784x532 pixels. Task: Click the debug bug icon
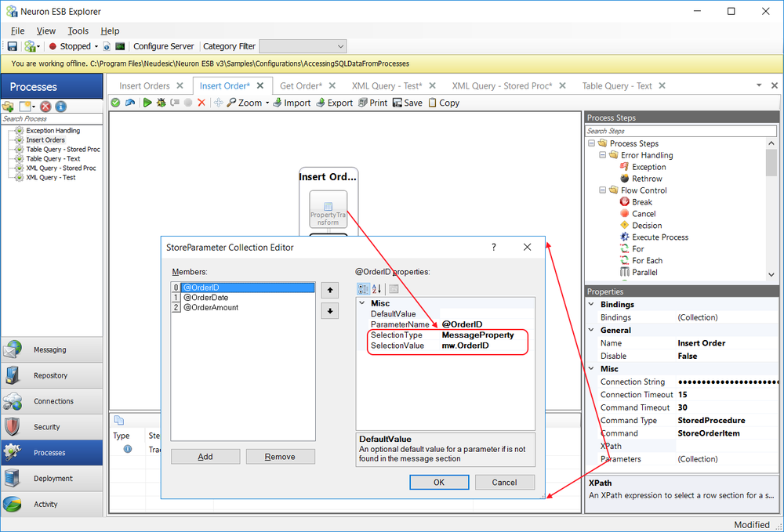(161, 103)
